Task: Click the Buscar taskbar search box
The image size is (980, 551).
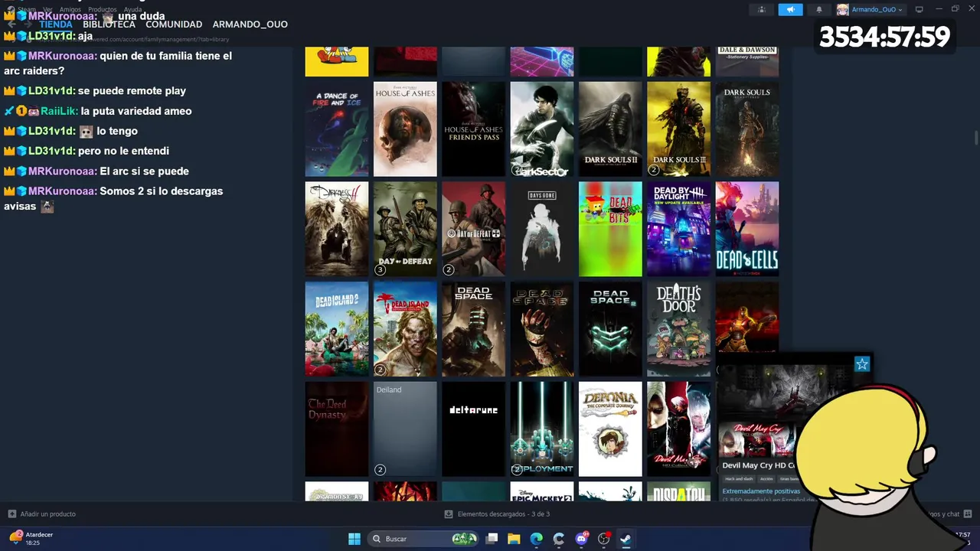Action: point(423,539)
